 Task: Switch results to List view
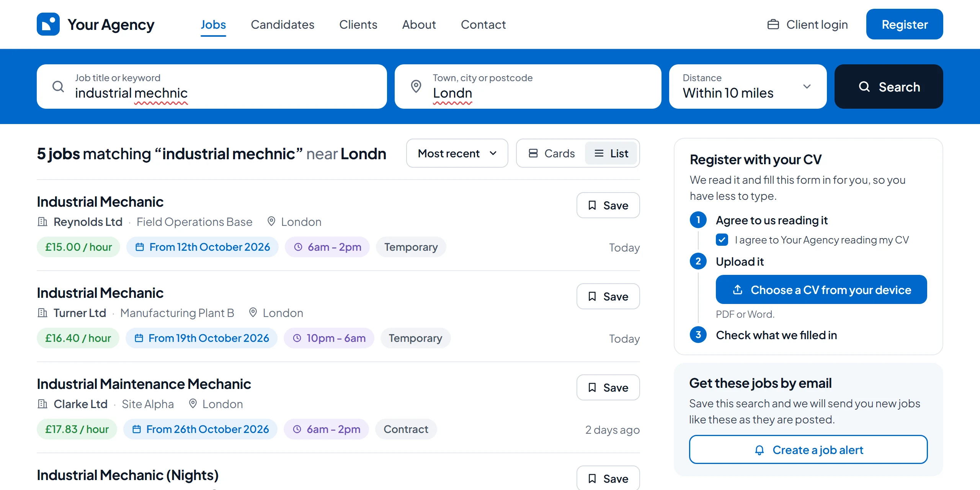611,154
